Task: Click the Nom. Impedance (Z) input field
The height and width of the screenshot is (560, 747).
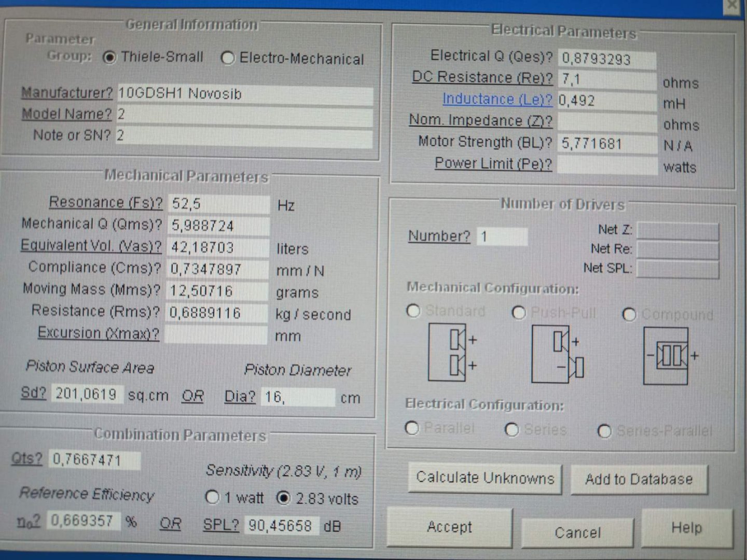Action: [x=606, y=122]
